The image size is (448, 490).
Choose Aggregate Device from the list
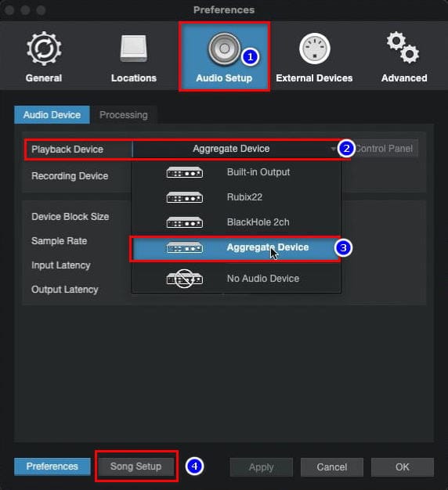tap(235, 248)
